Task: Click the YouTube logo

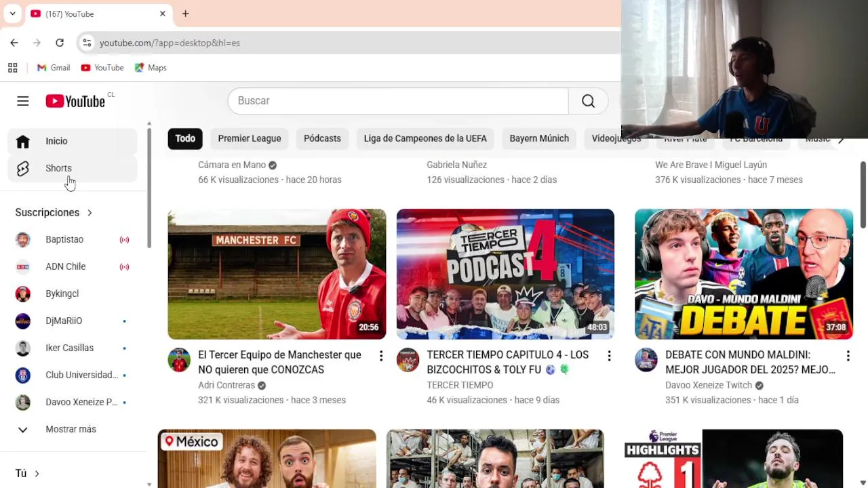Action: (x=75, y=101)
